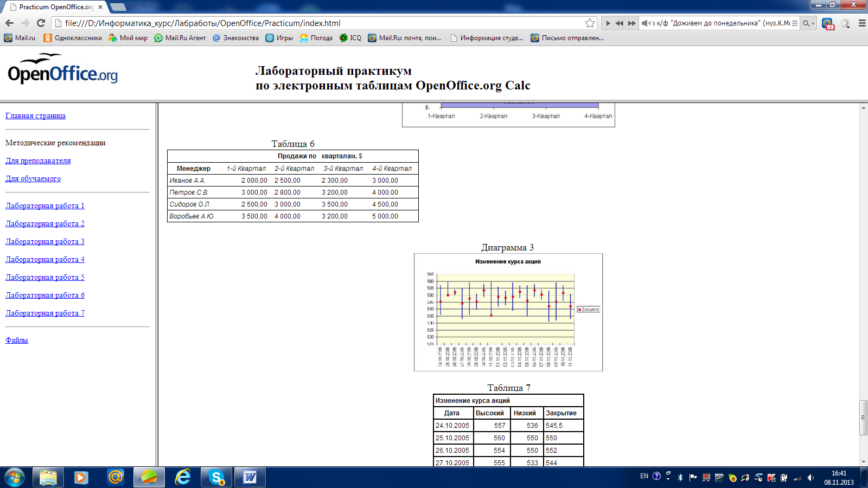Open the Информация студе... bookmark
Screen dimensions: 868x488
point(487,38)
